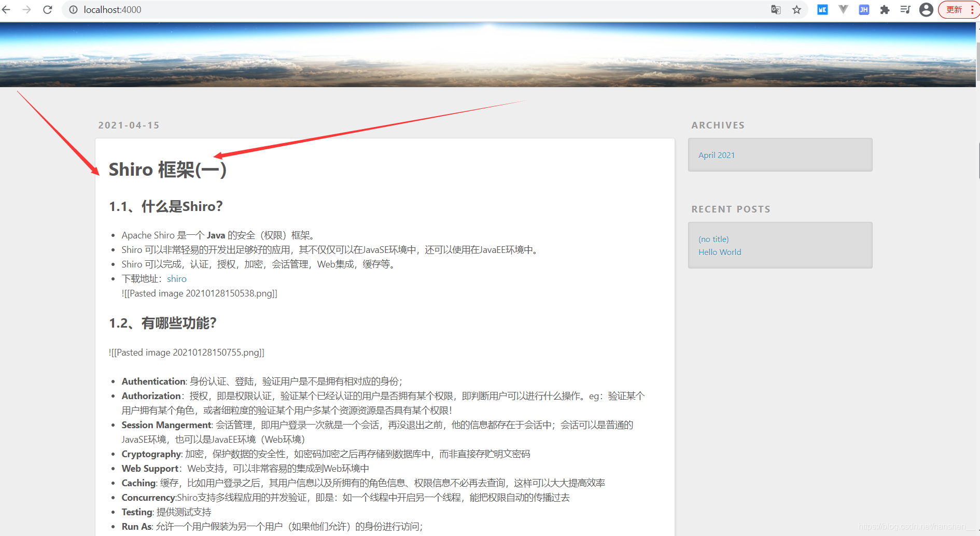Click the bold term Session Mangerment
Screen dimensions: 980x536
[x=167, y=425]
